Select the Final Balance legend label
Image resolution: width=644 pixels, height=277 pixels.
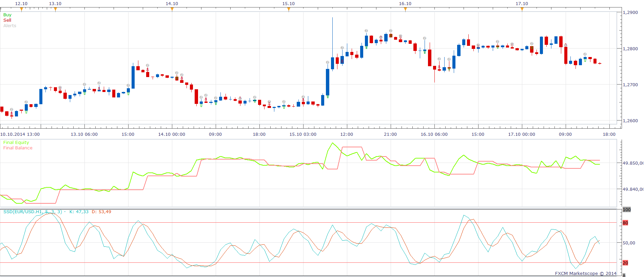pyautogui.click(x=18, y=148)
